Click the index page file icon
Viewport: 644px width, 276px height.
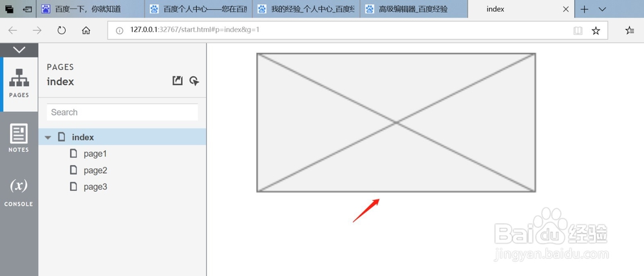[62, 137]
